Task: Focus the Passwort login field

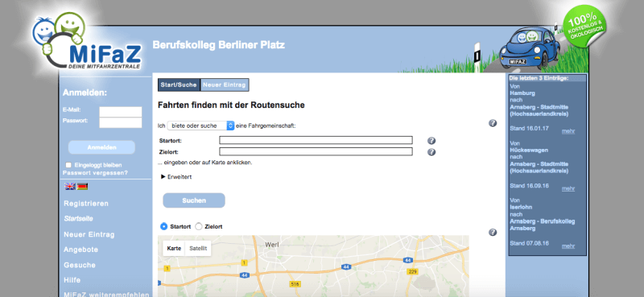Action: (120, 122)
